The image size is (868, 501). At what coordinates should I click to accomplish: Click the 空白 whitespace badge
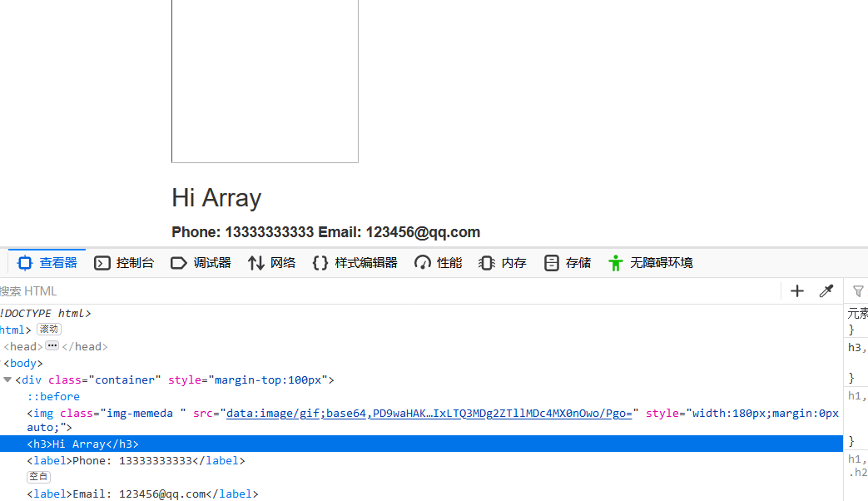click(38, 476)
